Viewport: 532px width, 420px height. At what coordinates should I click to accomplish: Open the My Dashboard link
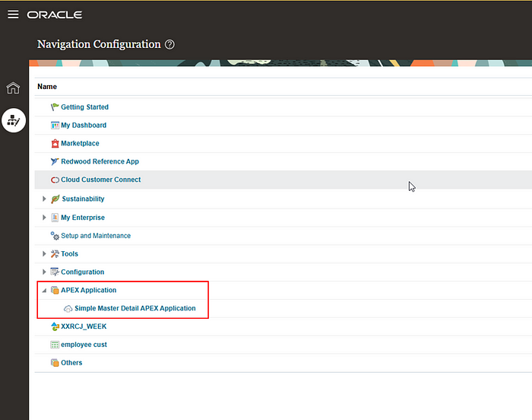click(84, 126)
